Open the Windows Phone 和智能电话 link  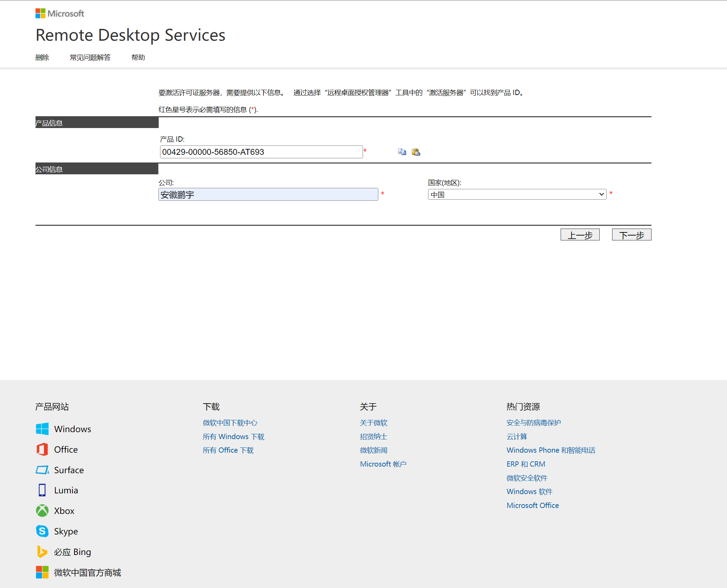tap(551, 450)
